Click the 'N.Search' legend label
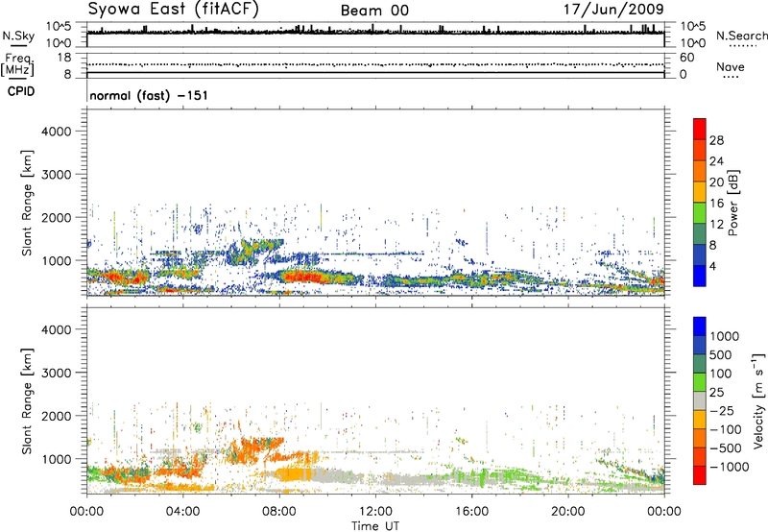The image size is (768, 532). click(742, 36)
